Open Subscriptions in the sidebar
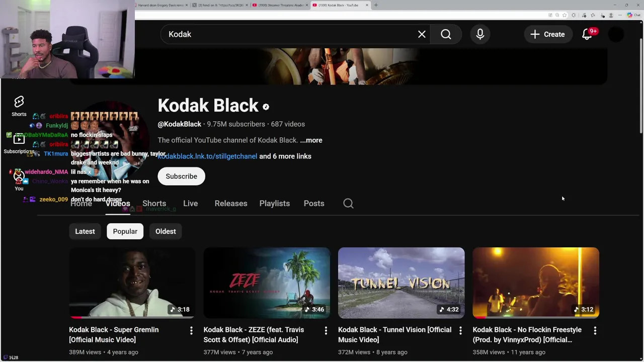The image size is (644, 362). pos(19,143)
